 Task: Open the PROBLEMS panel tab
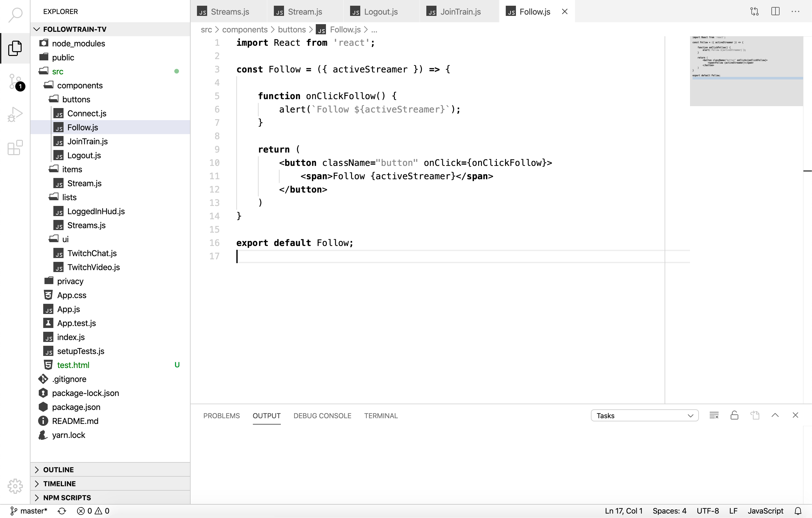click(x=221, y=415)
